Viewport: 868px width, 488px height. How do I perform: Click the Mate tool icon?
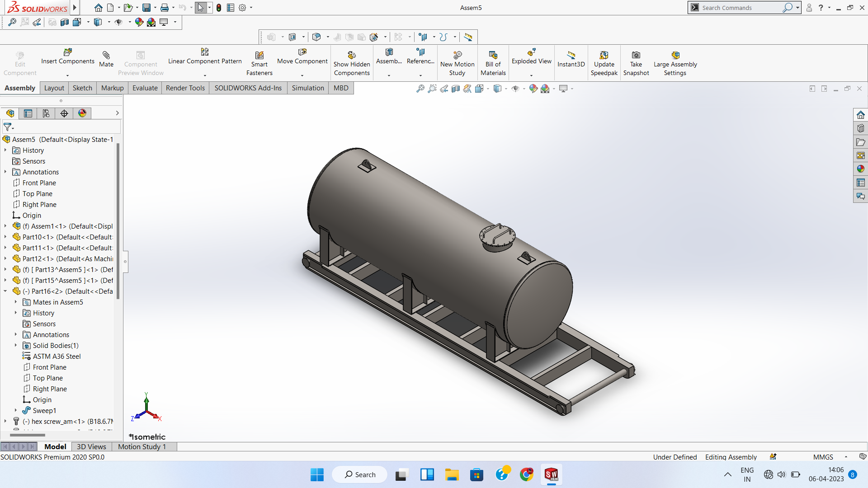point(106,55)
